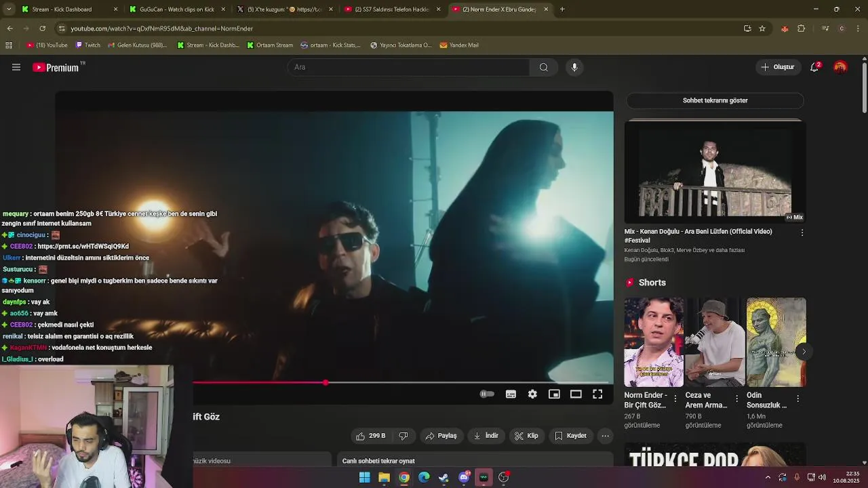
Task: Open the Kenan Doğulu Mix thumbnail
Action: [x=715, y=171]
